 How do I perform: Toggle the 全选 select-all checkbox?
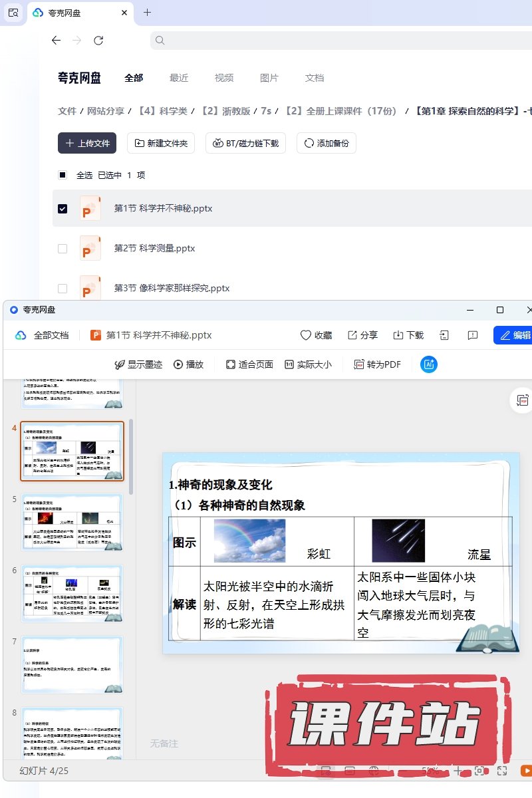point(63,175)
